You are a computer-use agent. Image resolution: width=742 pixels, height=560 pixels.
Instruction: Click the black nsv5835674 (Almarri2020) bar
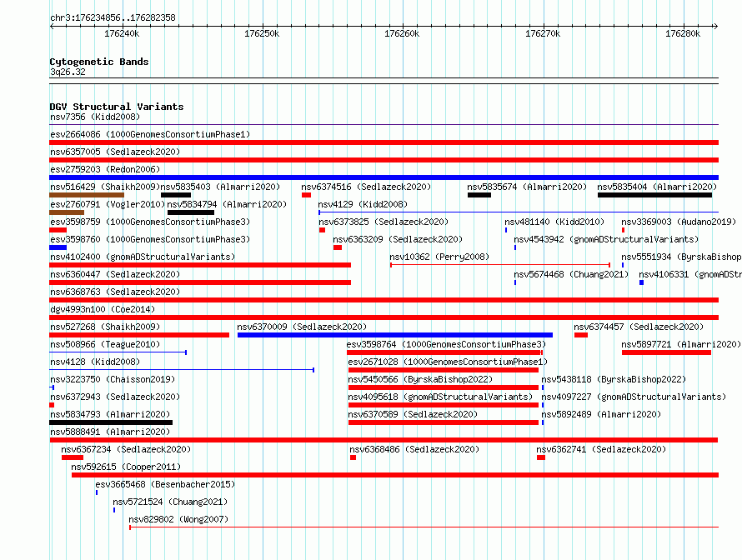(x=479, y=195)
